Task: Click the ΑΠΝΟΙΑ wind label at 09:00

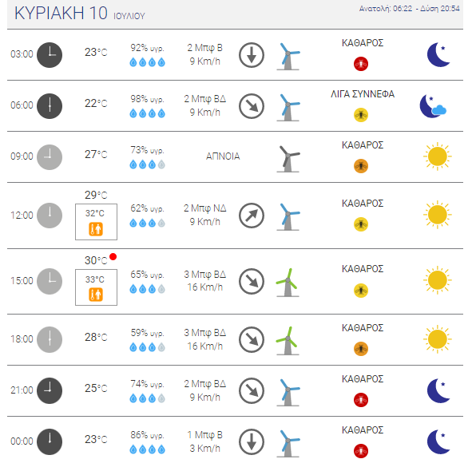Action: tap(223, 156)
